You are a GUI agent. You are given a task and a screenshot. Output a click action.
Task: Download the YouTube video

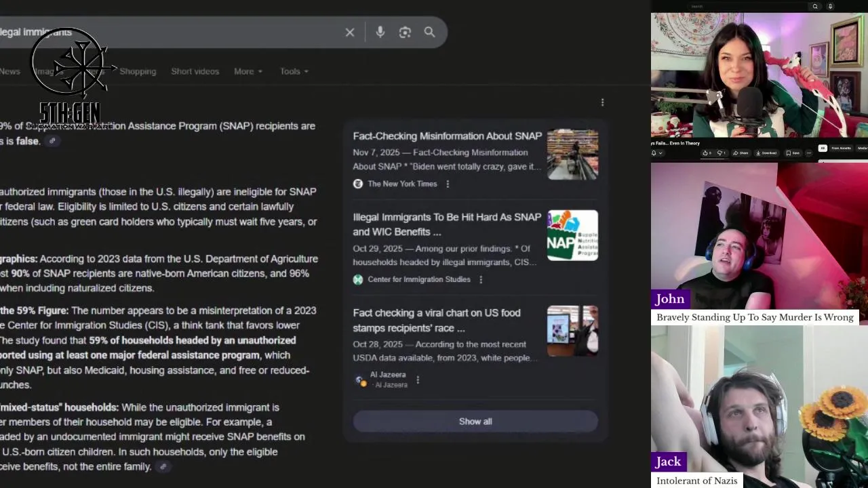tap(766, 152)
